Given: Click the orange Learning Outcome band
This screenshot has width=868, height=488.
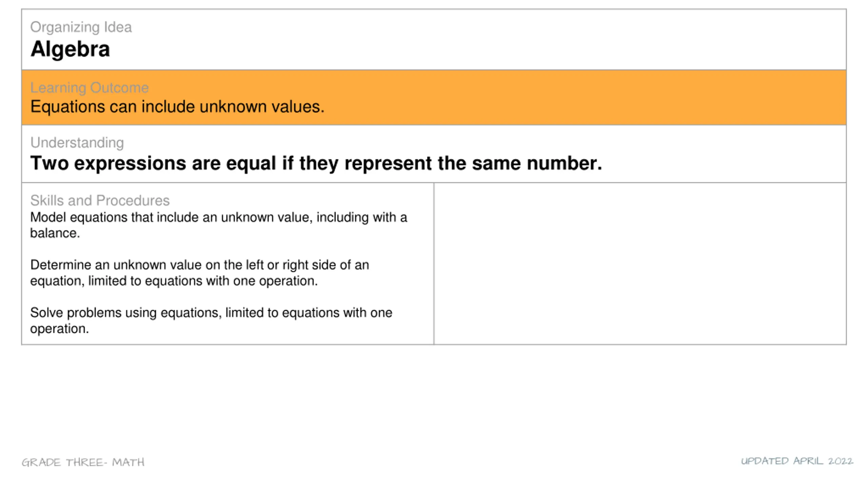Looking at the screenshot, I should click(434, 98).
